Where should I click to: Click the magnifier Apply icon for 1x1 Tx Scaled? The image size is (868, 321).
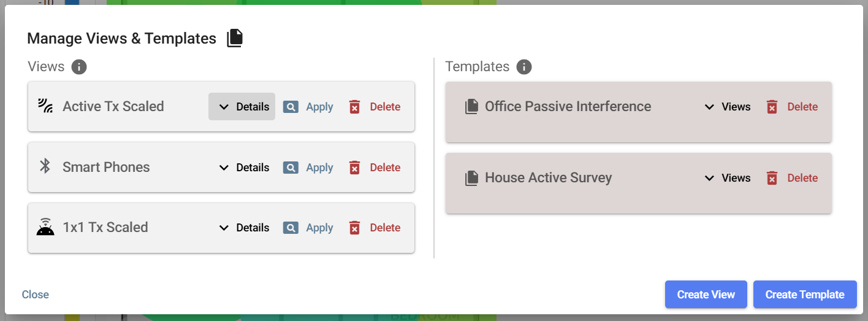pos(291,228)
